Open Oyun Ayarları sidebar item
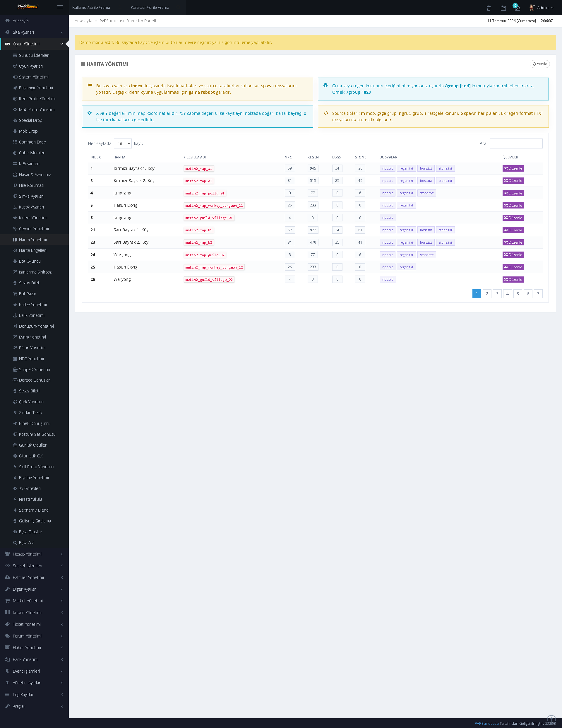Viewport: 562px width, 728px height. pos(34,66)
